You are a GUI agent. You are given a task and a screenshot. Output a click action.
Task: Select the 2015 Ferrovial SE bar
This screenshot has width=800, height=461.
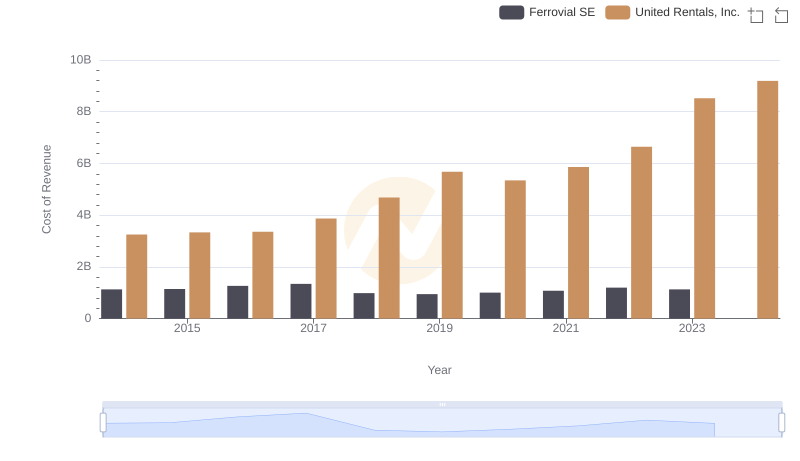click(x=174, y=304)
